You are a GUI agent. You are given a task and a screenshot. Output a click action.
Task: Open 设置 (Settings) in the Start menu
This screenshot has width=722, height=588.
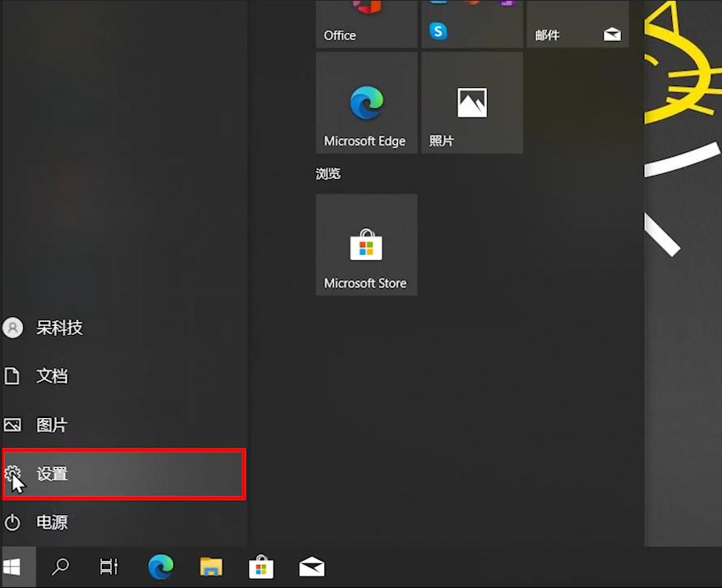[x=123, y=474]
